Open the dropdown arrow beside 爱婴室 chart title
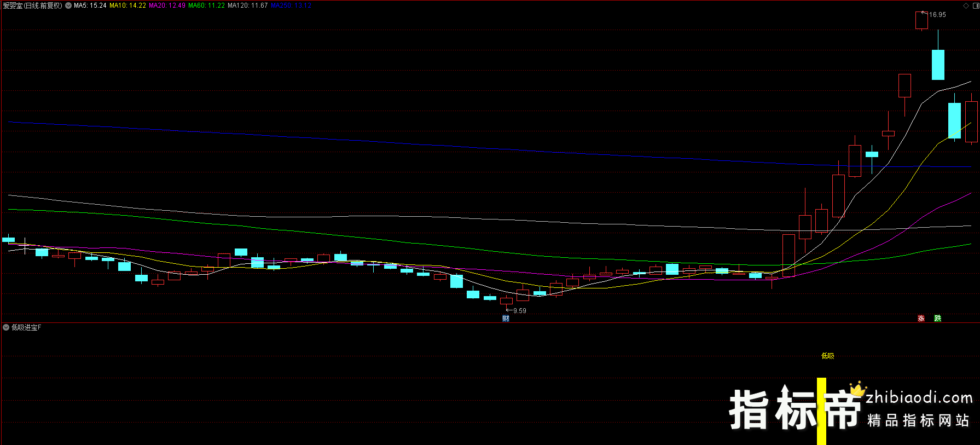The height and width of the screenshot is (445, 980). tap(68, 5)
